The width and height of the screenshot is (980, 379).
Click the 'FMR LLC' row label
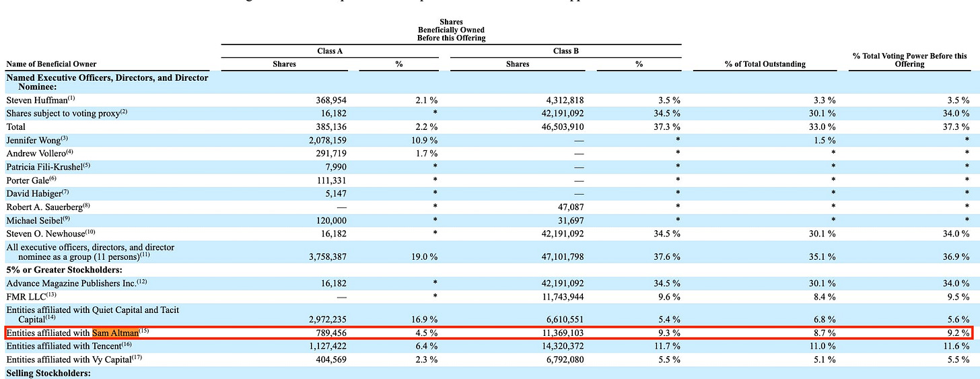30,296
